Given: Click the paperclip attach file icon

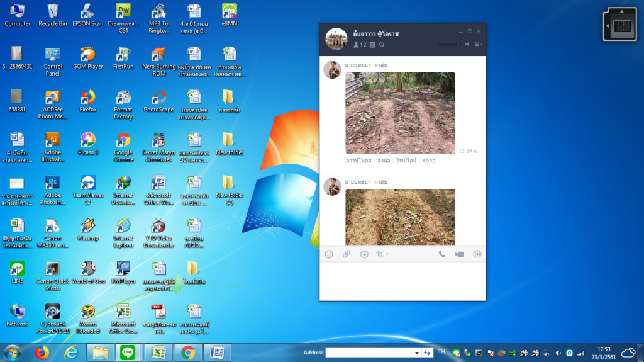Looking at the screenshot, I should 346,254.
